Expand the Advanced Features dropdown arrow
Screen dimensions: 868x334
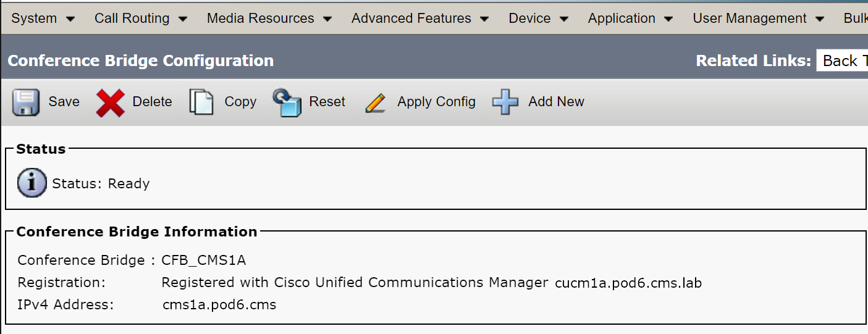[x=484, y=20]
